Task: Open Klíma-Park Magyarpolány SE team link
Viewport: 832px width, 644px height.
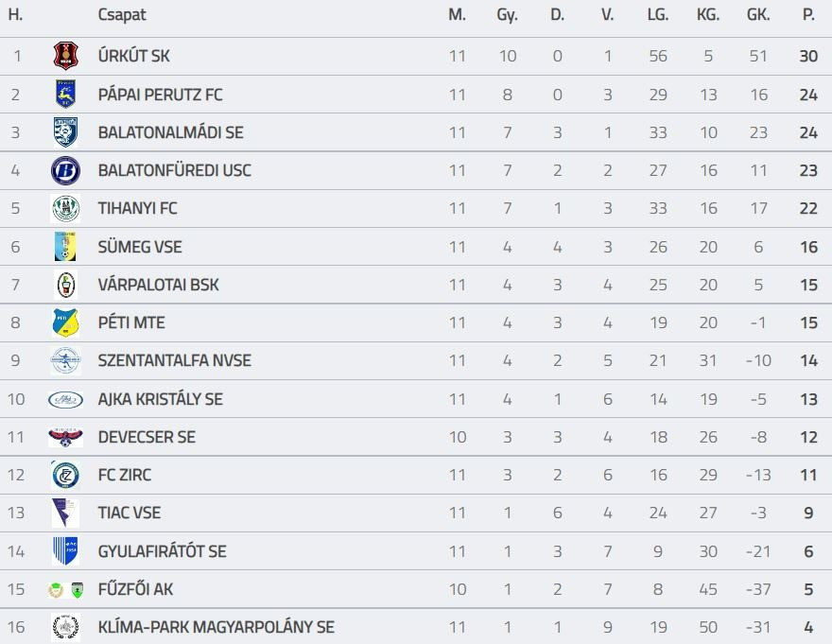Action: click(x=216, y=627)
